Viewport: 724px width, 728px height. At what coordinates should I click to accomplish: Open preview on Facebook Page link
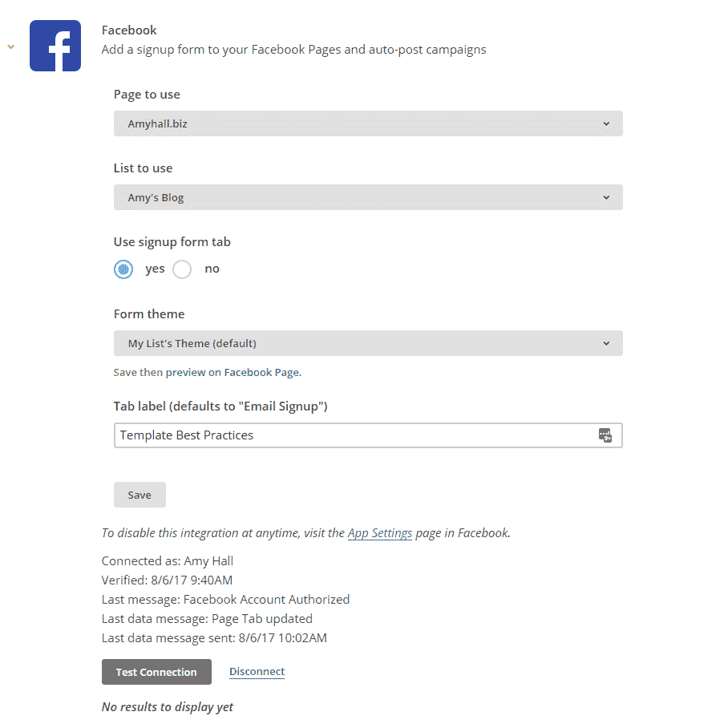coord(233,372)
